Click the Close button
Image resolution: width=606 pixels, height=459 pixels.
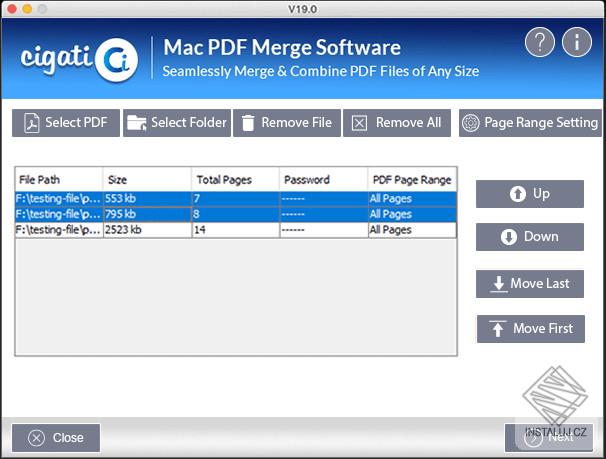tap(56, 438)
